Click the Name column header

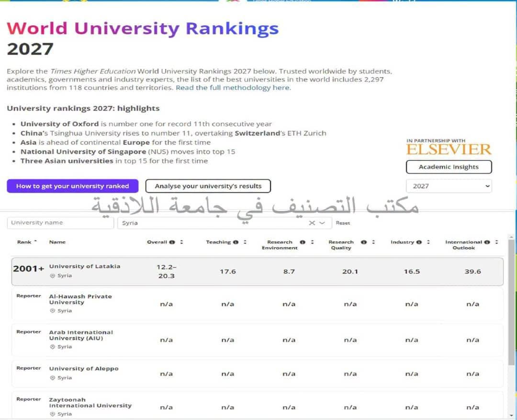click(x=57, y=242)
